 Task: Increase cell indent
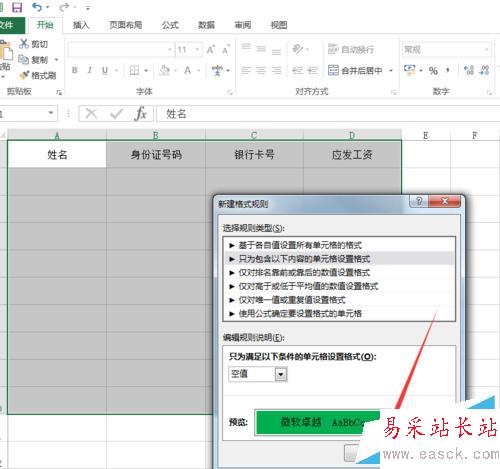coord(312,70)
